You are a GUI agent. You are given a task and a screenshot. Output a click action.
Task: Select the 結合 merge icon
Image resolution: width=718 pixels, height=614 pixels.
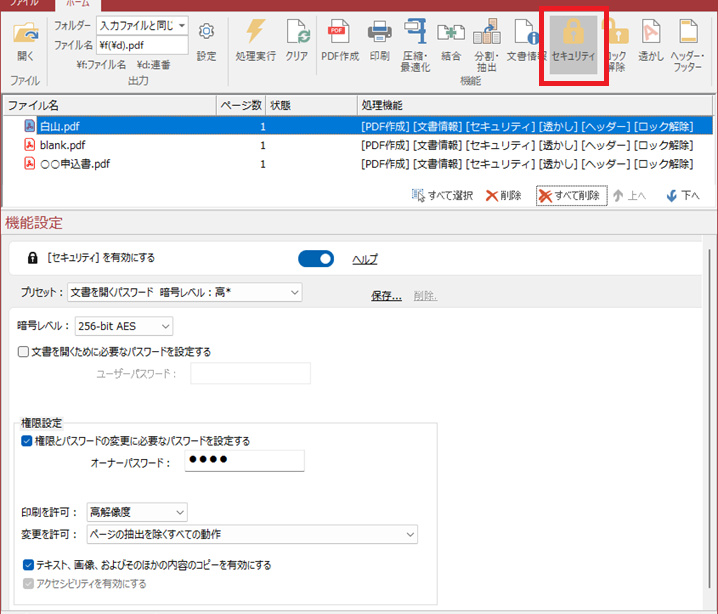coord(451,40)
